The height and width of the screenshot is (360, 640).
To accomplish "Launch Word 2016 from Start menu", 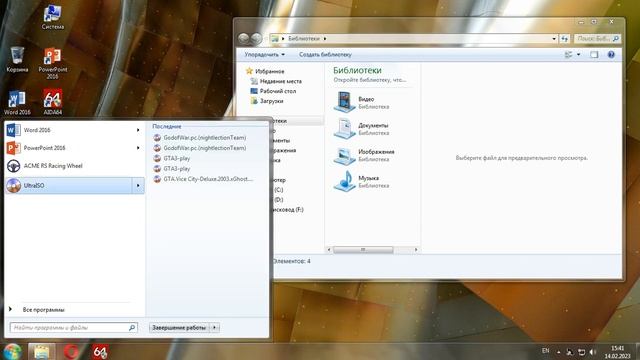I will pos(74,130).
